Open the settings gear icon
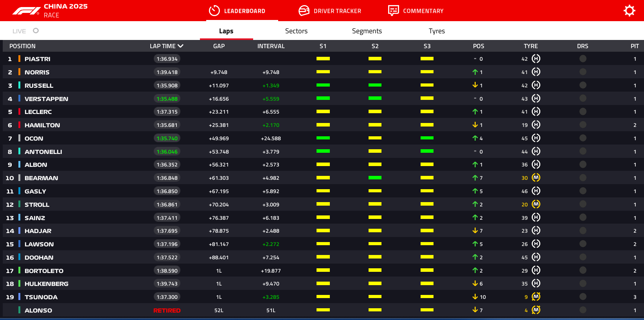Viewport: 644px width, 320px height. click(629, 11)
